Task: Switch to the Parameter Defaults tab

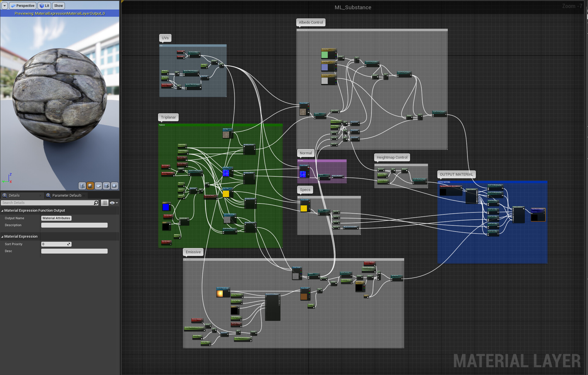Action: [x=64, y=195]
